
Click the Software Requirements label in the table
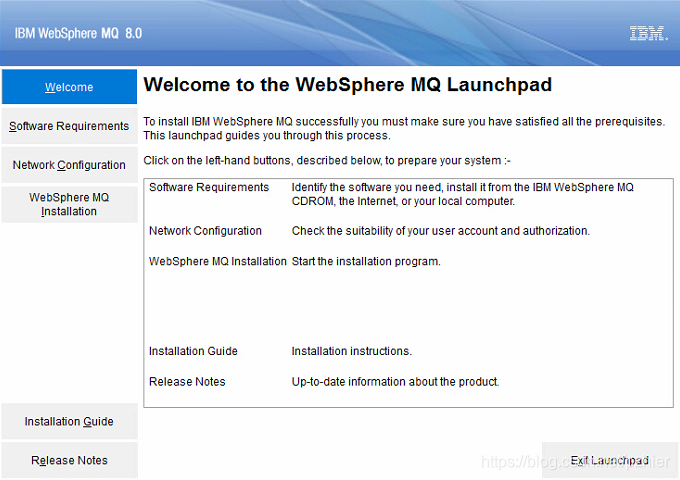(209, 187)
